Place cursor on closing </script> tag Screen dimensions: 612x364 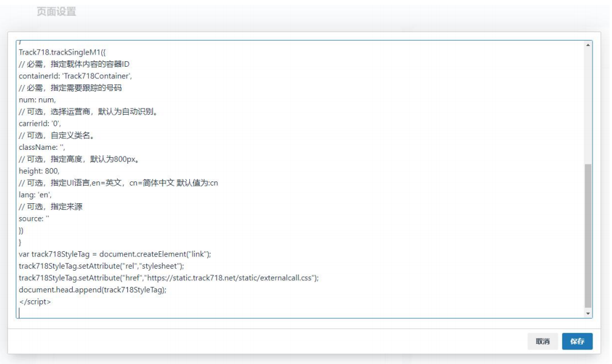click(35, 302)
